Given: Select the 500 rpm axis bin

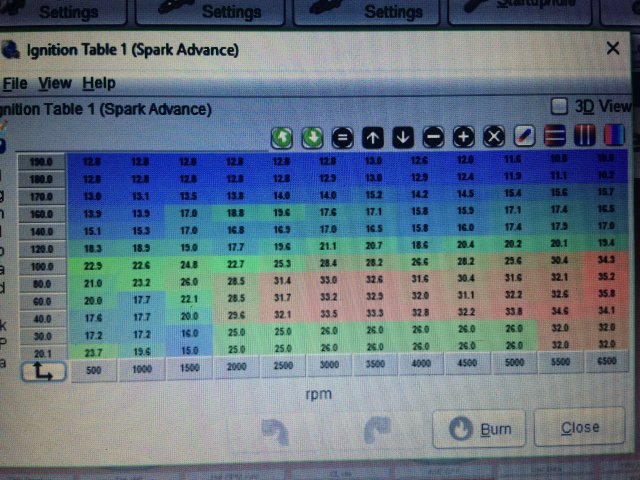Looking at the screenshot, I should pyautogui.click(x=95, y=367).
